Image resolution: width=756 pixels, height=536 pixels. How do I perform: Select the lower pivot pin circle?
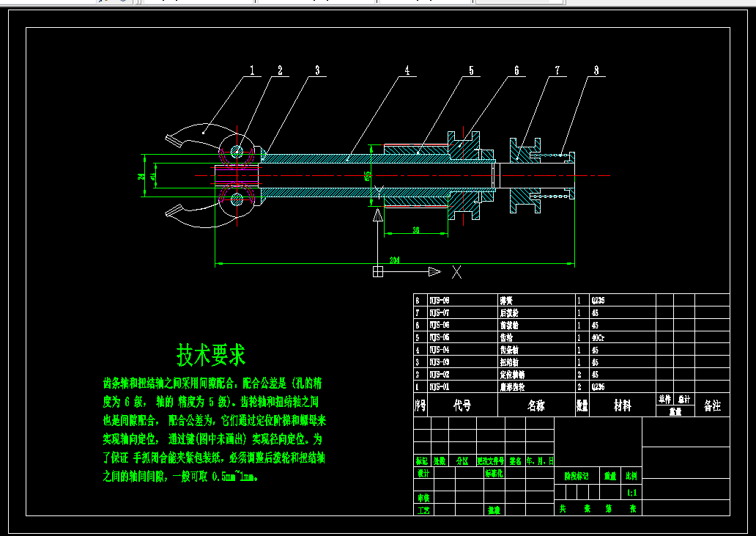tap(237, 199)
